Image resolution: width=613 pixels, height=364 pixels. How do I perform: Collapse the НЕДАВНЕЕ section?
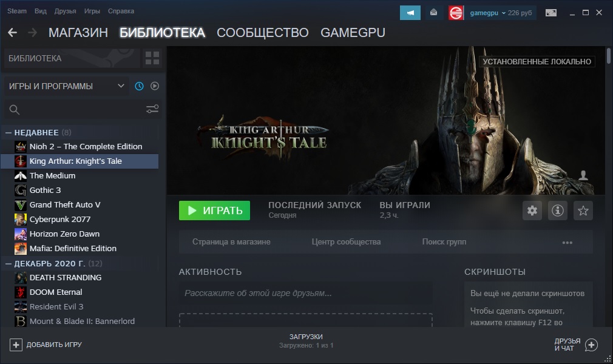(x=8, y=132)
